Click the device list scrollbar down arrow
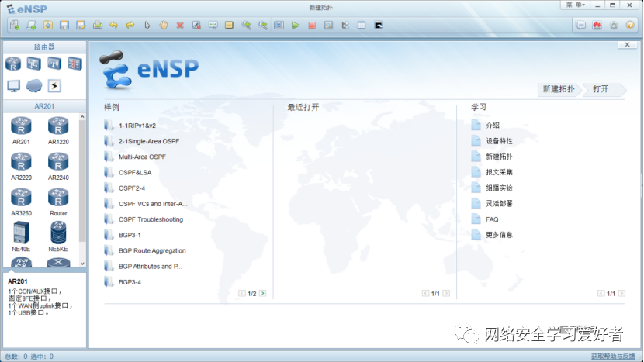Image resolution: width=644 pixels, height=362 pixels. 82,264
